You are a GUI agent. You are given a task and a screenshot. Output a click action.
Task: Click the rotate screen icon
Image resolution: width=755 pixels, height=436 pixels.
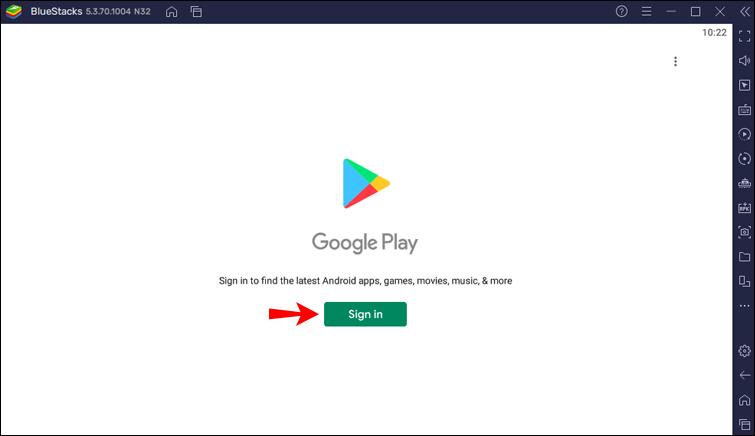pos(744,281)
